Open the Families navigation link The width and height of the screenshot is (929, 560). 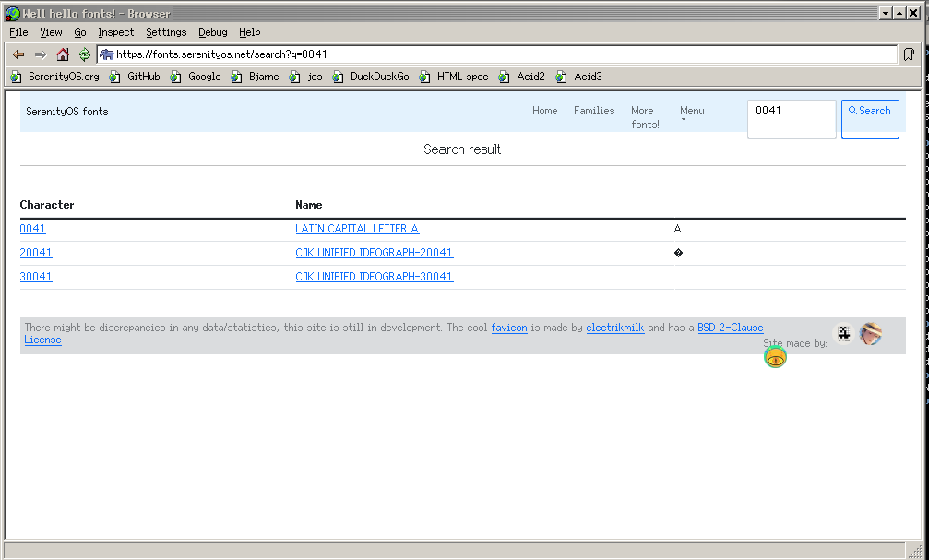pyautogui.click(x=594, y=111)
